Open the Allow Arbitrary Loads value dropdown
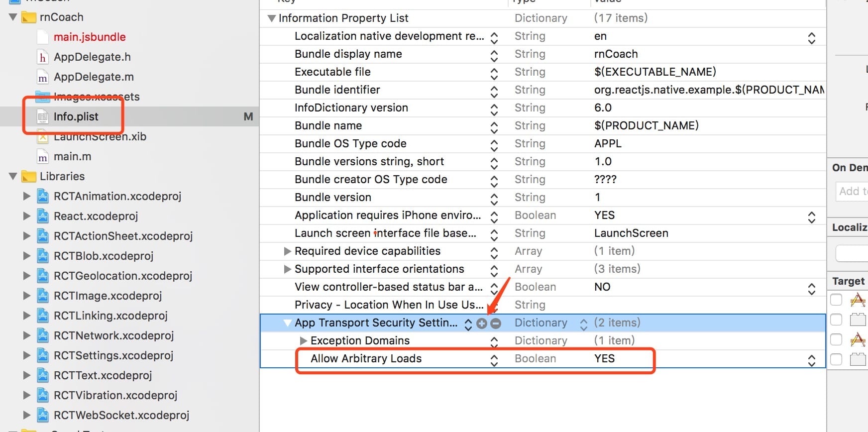The height and width of the screenshot is (432, 868). (x=811, y=360)
